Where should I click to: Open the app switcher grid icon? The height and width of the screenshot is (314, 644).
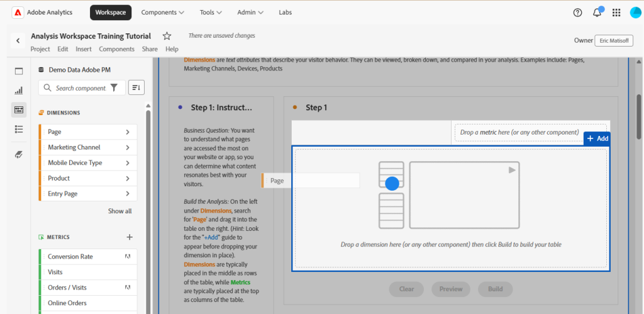[x=616, y=13]
